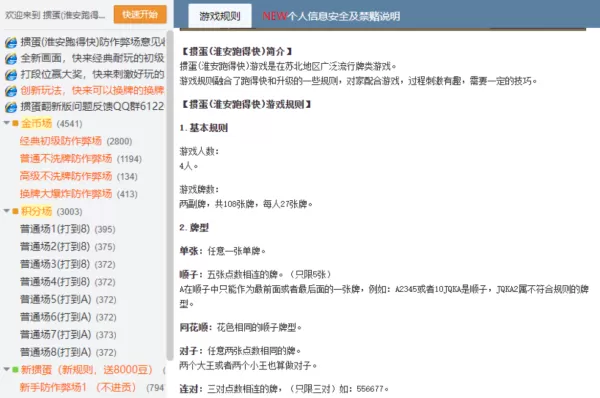Image resolution: width=600 pixels, height=398 pixels.
Task: Click the room list vertical scrollbar
Action: point(170,195)
